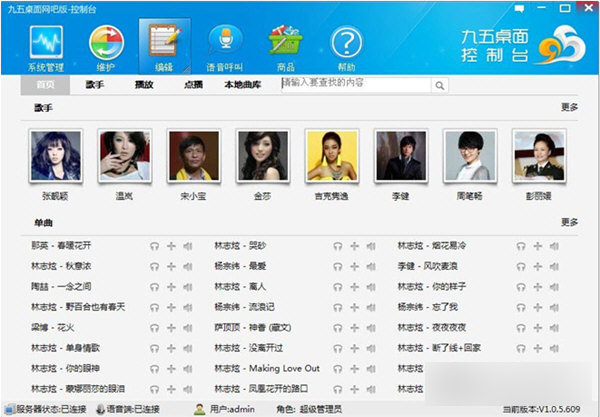Open the 点播 (On Demand) tab
The image size is (600, 417).
pos(194,85)
